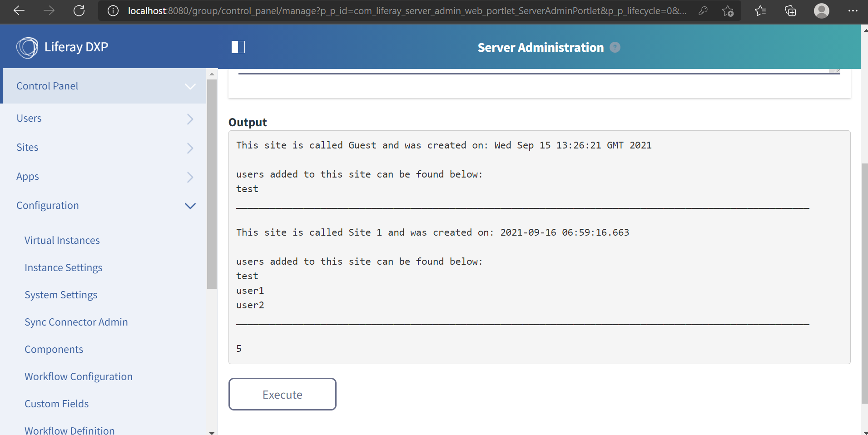This screenshot has height=435, width=868.
Task: Click the 'user2' output line
Action: (x=250, y=305)
